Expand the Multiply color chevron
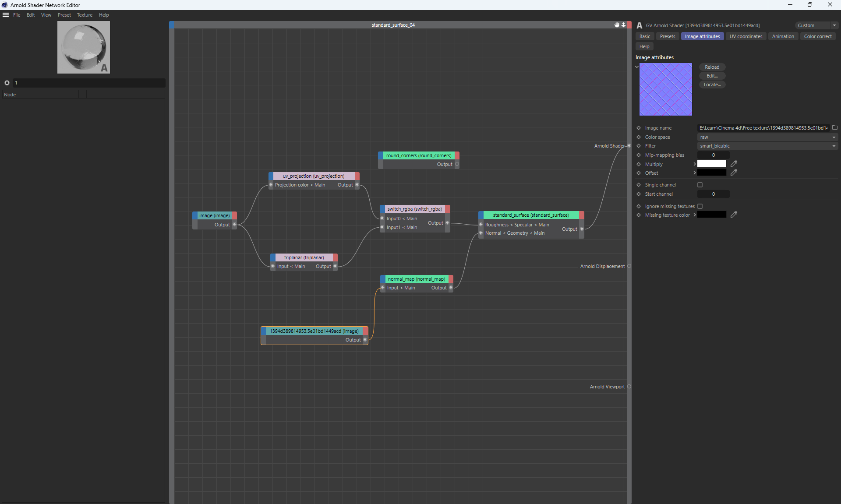841x504 pixels. click(694, 164)
